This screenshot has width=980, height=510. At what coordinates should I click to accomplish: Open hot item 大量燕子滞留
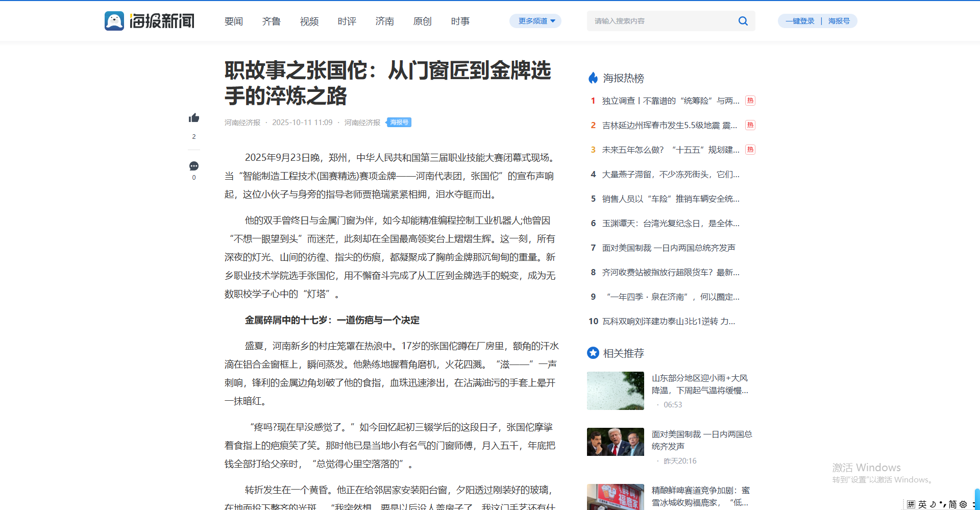click(670, 174)
